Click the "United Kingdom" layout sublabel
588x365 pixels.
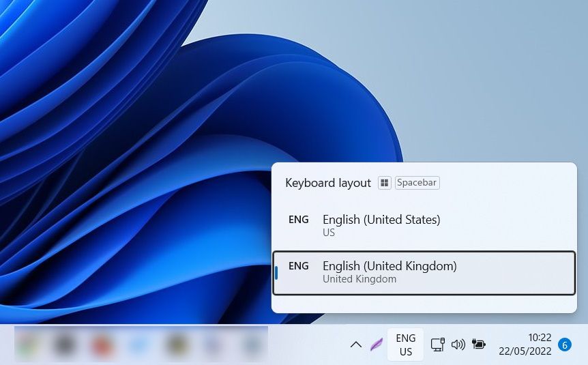pyautogui.click(x=359, y=279)
